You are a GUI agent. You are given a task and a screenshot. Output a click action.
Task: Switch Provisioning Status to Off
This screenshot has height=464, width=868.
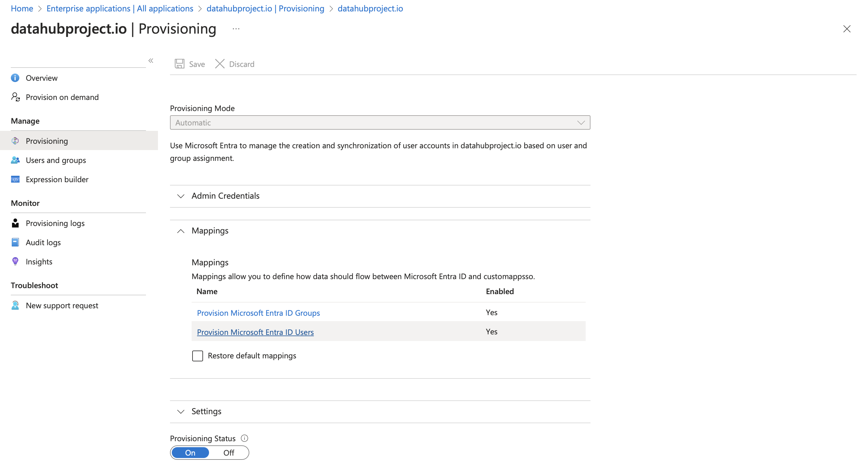pos(229,453)
